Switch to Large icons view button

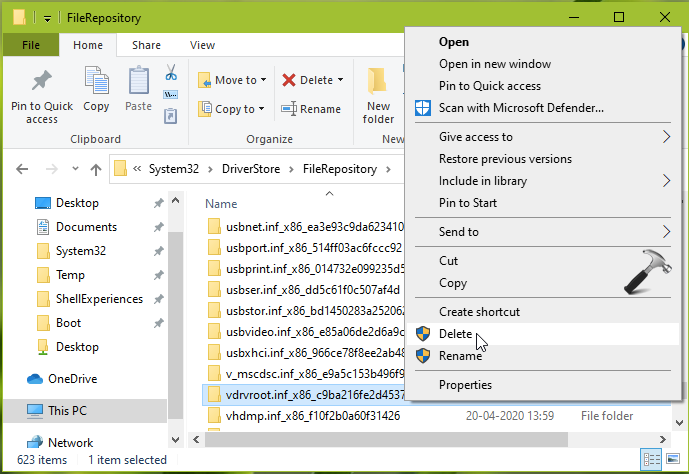[671, 459]
